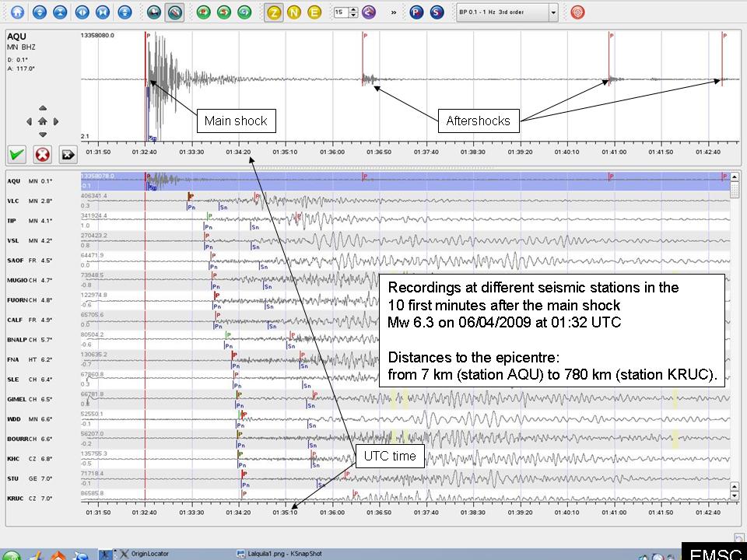
Task: Click the first aftershock P marker on AQU trace
Action: [363, 36]
